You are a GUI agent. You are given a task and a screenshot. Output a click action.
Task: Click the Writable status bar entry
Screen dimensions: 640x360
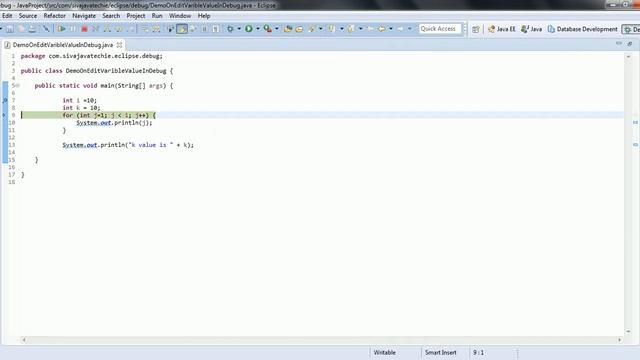coord(384,352)
